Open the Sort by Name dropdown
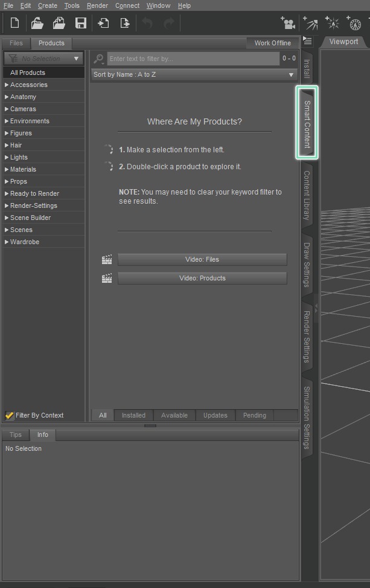Image resolution: width=370 pixels, height=588 pixels. [x=194, y=74]
